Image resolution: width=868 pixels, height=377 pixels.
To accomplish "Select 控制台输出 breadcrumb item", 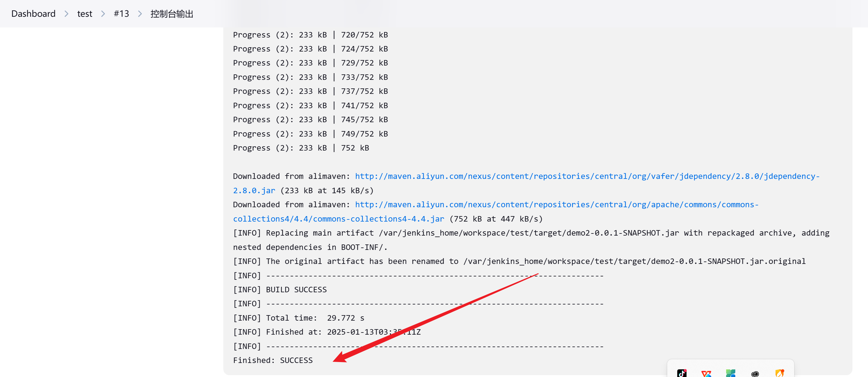I will [172, 14].
